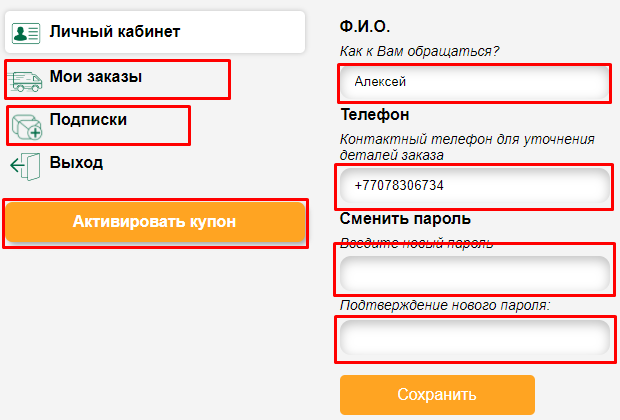Click the exit door icon for Выход
Viewport: 620px width, 420px height.
(x=24, y=165)
